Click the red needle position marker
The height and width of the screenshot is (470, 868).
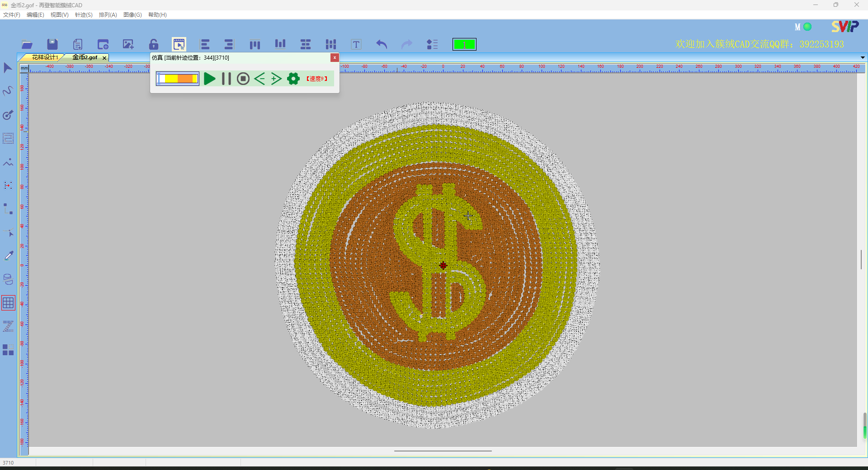pyautogui.click(x=443, y=266)
